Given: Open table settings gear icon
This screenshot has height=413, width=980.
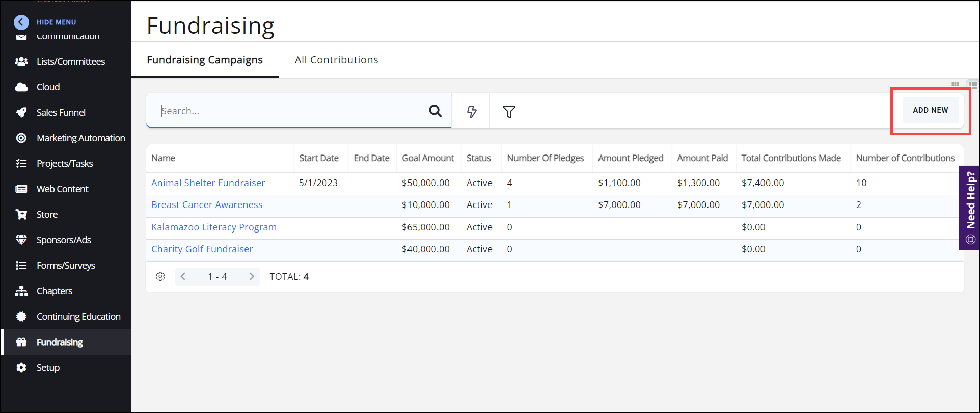Looking at the screenshot, I should tap(160, 276).
